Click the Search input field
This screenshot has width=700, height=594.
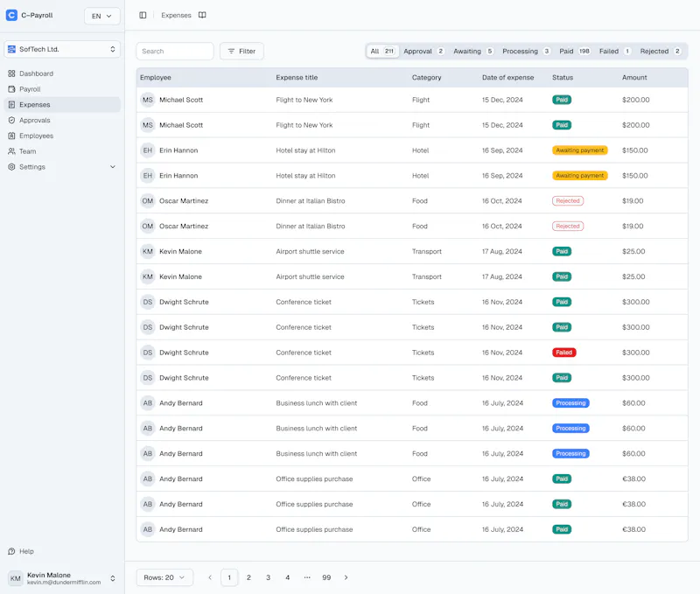175,52
